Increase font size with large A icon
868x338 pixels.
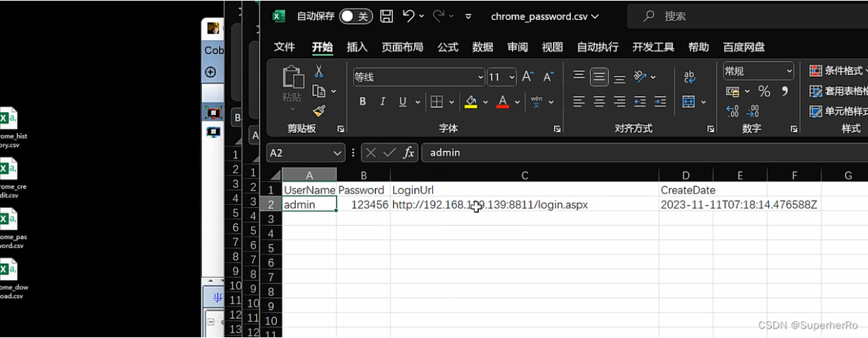pos(528,76)
